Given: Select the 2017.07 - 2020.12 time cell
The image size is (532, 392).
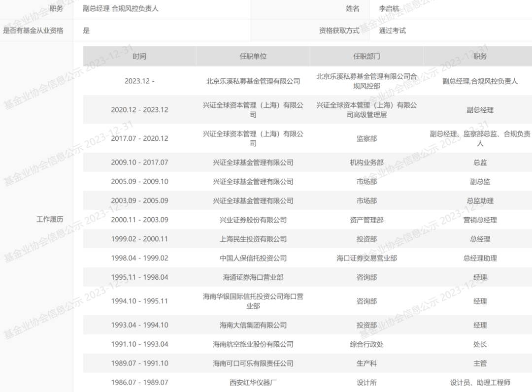Looking at the screenshot, I should 139,138.
